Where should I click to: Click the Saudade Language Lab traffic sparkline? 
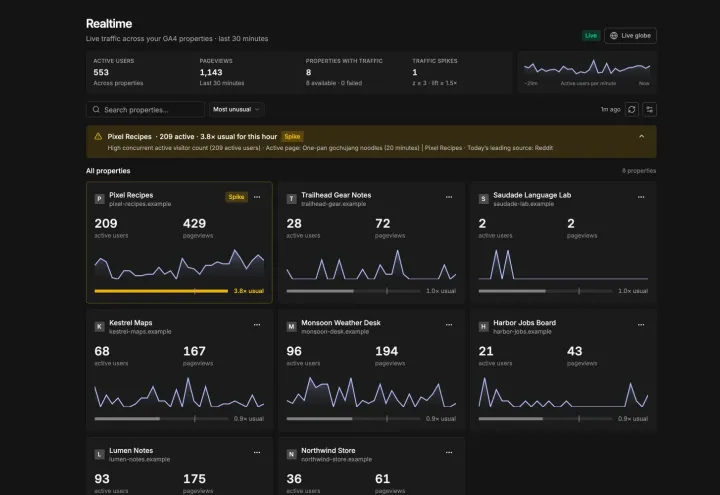(x=563, y=264)
